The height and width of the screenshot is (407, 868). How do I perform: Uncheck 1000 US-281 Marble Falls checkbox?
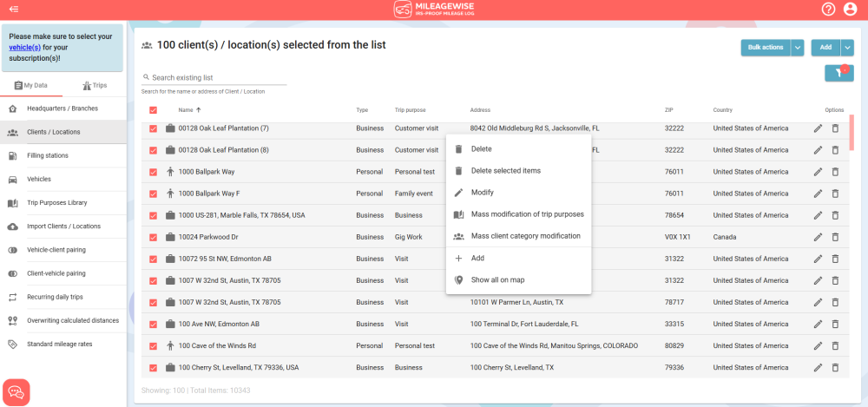(154, 215)
